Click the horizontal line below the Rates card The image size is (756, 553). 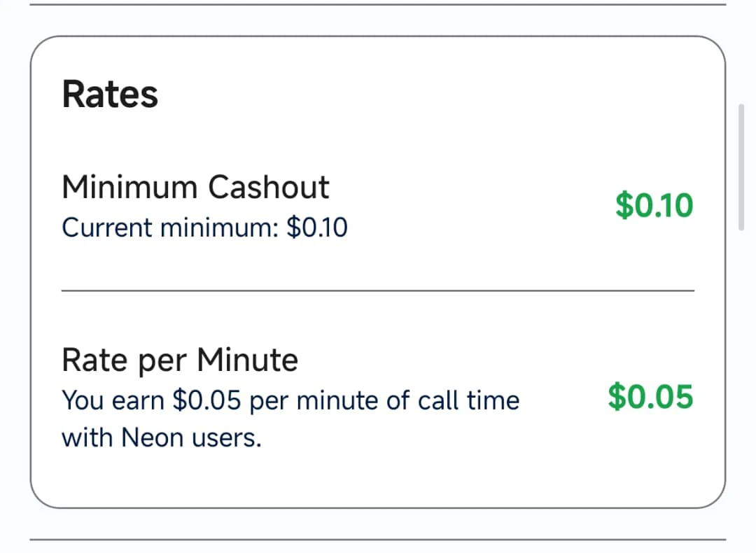pos(378,540)
